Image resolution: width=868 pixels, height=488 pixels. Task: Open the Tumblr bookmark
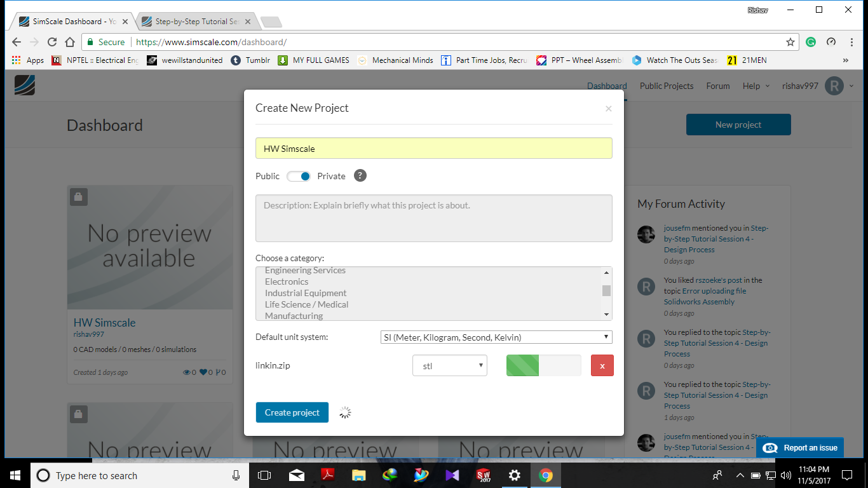pos(250,60)
